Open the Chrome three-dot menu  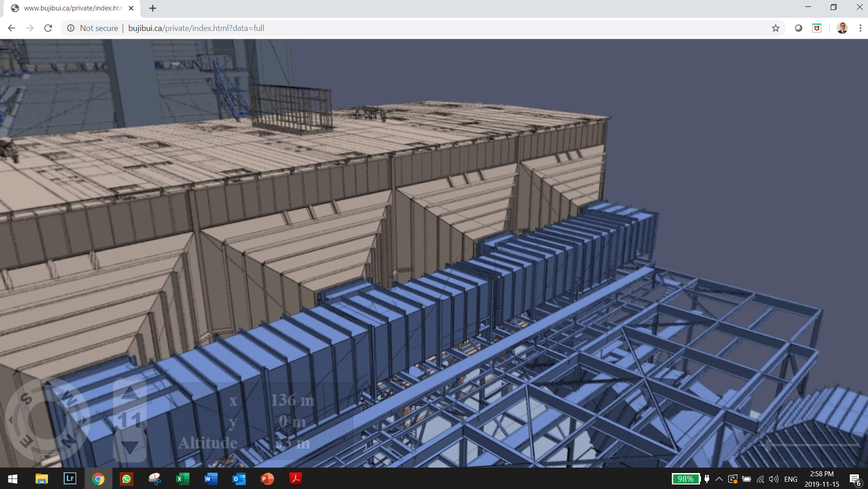(860, 28)
